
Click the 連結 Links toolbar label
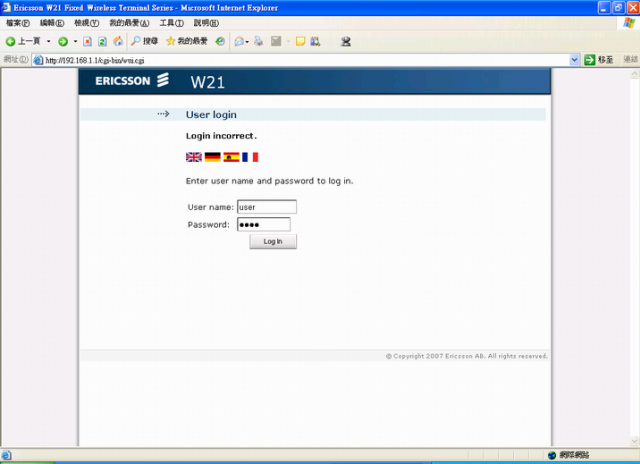click(x=630, y=60)
